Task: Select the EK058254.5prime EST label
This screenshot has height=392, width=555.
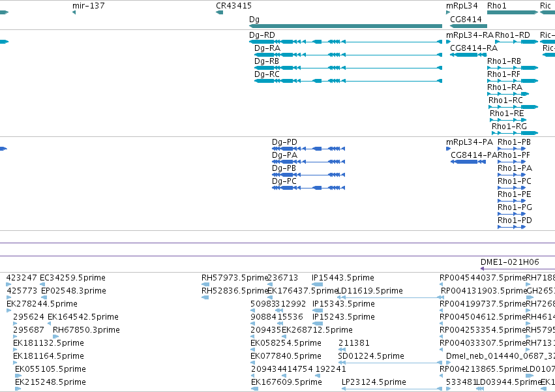Action: click(286, 344)
